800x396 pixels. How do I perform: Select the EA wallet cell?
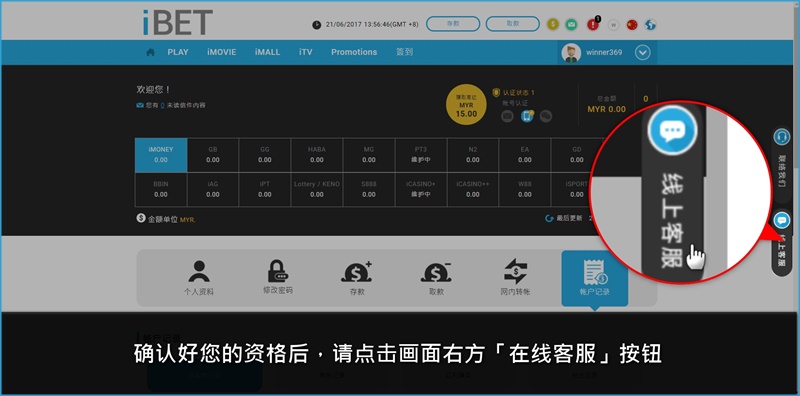pyautogui.click(x=525, y=155)
